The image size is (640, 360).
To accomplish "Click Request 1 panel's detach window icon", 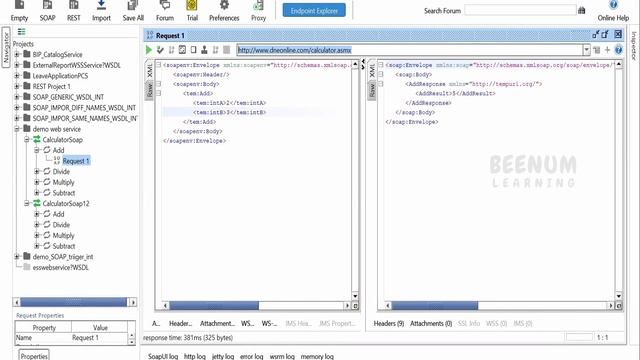I will click(x=605, y=34).
